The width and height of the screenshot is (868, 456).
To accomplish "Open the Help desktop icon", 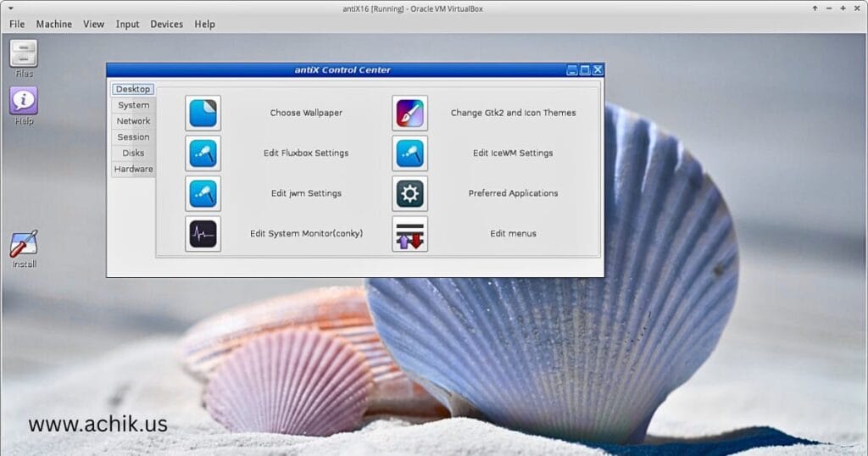I will click(24, 106).
